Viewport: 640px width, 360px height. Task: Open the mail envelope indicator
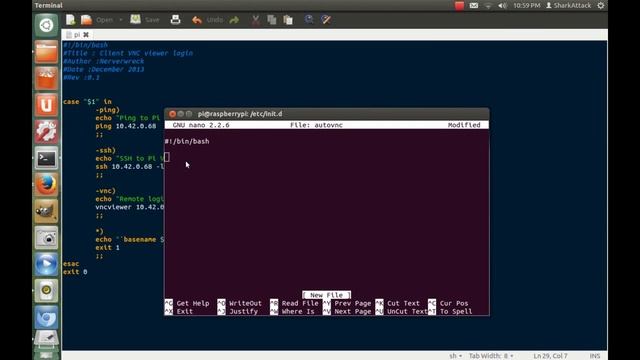click(x=473, y=5)
